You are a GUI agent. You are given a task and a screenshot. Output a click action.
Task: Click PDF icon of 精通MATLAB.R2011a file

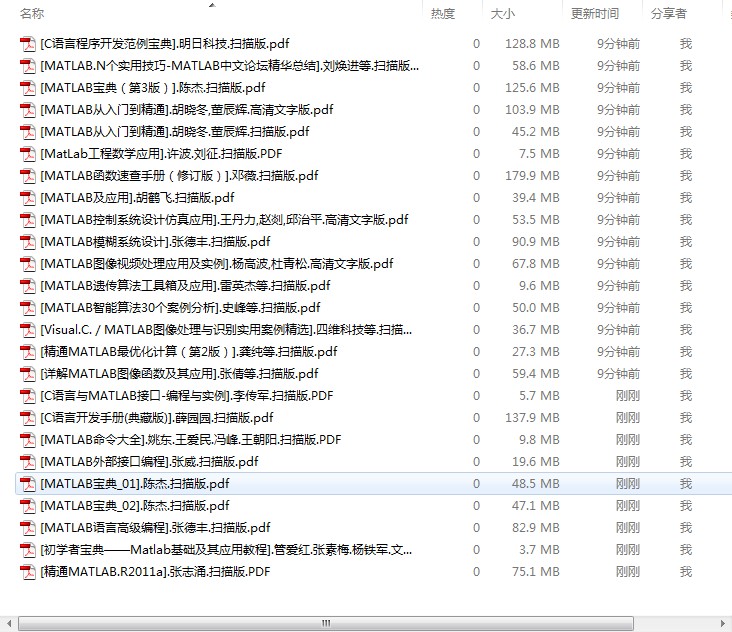coord(28,572)
